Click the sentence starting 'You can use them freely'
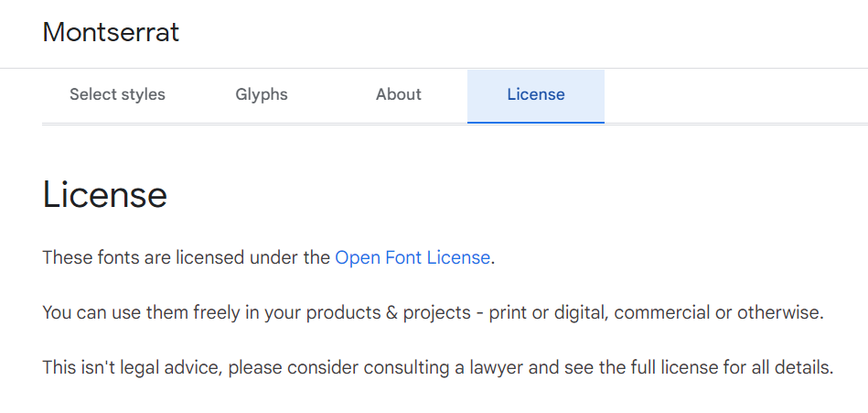868x413 pixels. coord(434,312)
